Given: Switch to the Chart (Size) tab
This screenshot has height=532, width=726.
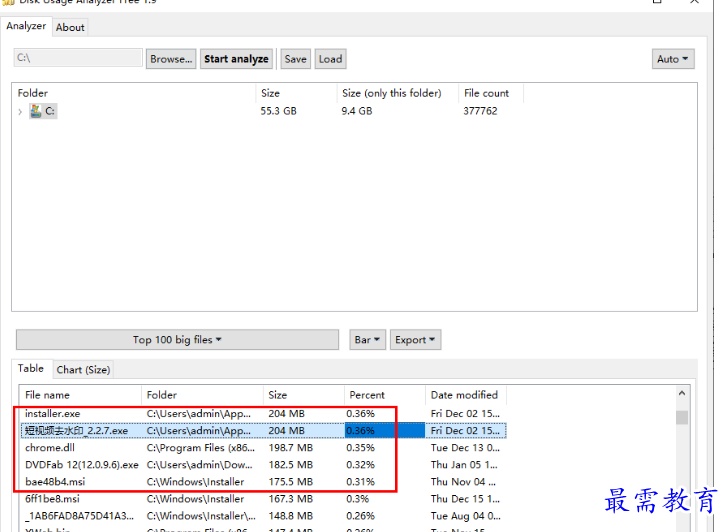Looking at the screenshot, I should (x=83, y=369).
